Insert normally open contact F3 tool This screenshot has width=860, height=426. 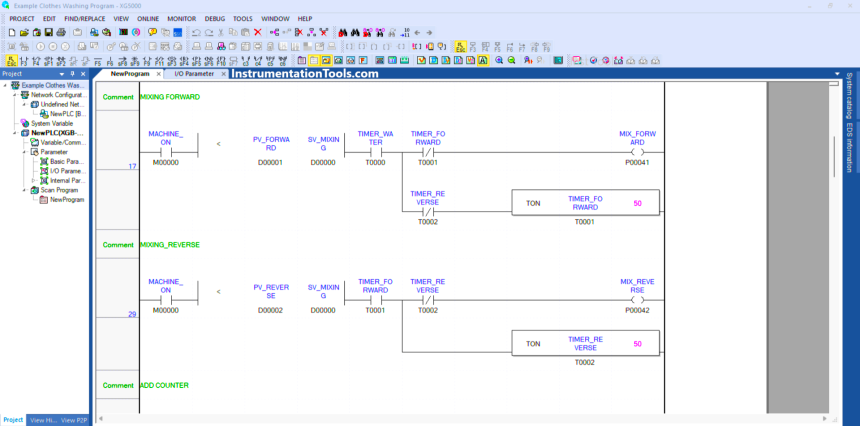[x=24, y=60]
